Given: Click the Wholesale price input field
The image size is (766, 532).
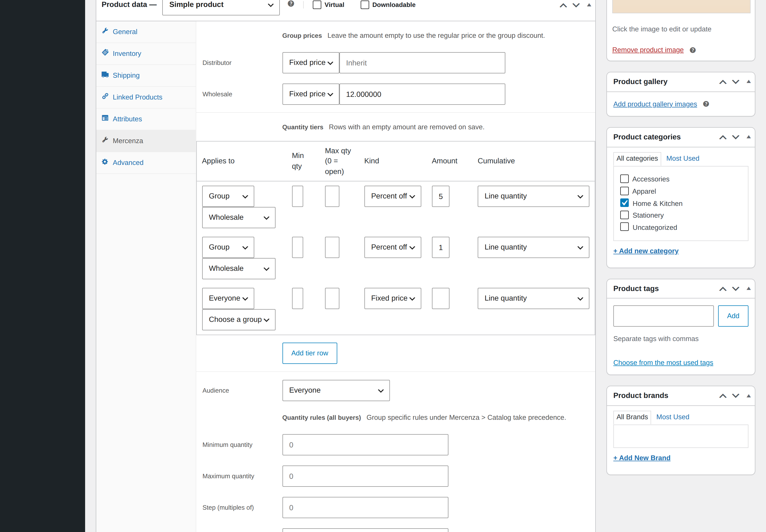Looking at the screenshot, I should (x=422, y=94).
